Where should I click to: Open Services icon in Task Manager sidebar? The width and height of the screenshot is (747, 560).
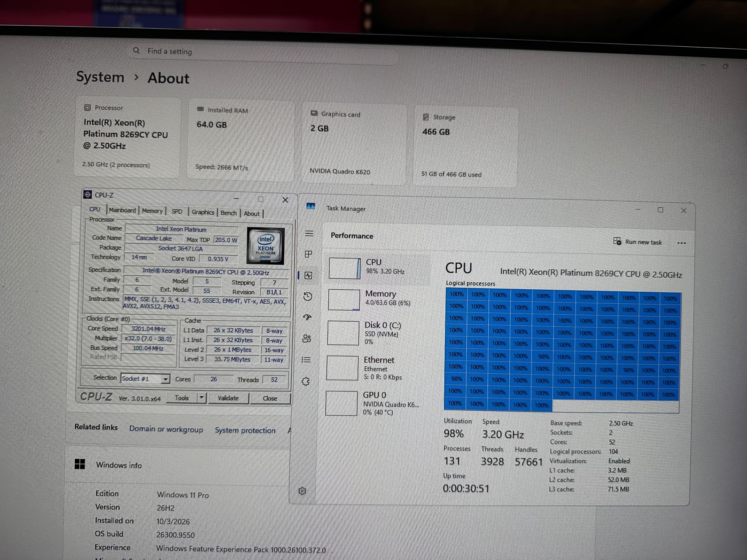coord(306,381)
